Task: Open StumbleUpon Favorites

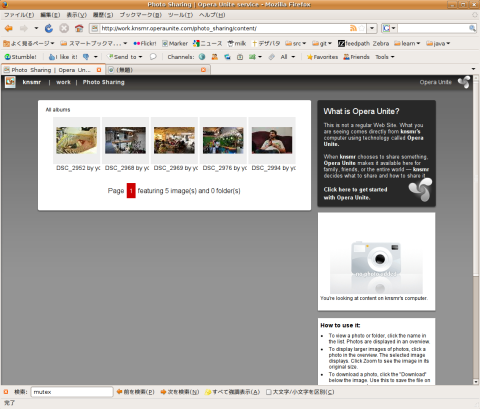Action: [x=322, y=57]
